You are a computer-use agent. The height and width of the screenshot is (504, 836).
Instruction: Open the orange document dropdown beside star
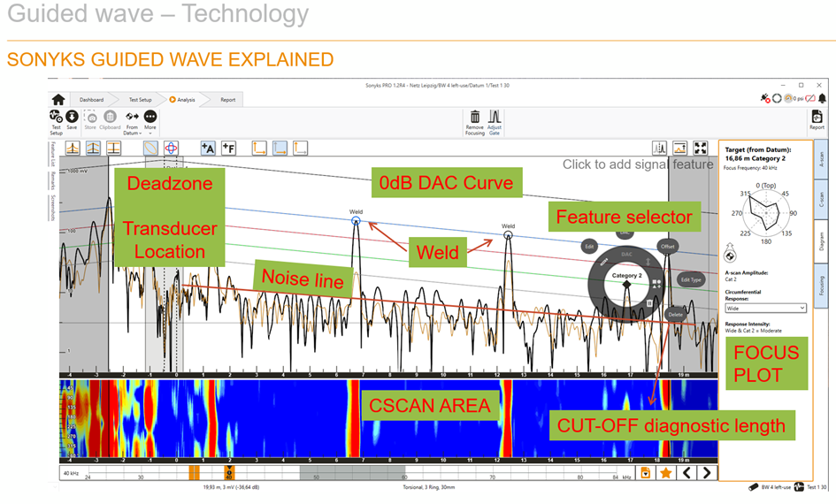coord(646,472)
